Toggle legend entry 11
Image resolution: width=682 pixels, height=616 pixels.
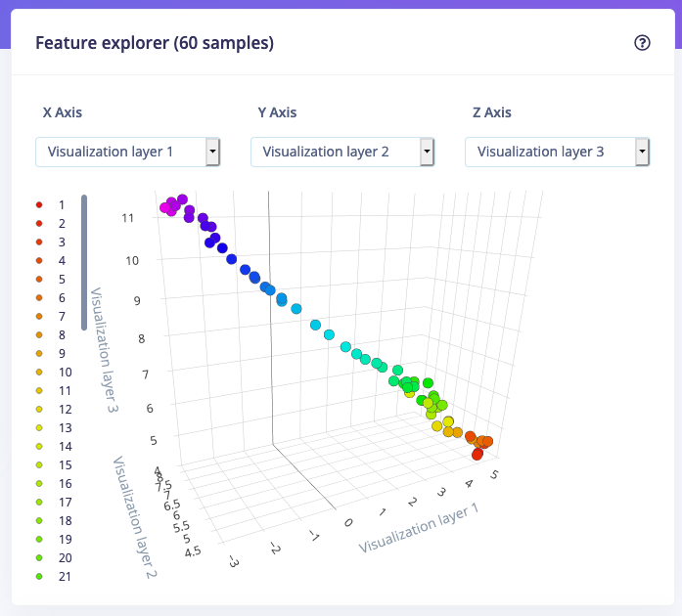(x=54, y=391)
